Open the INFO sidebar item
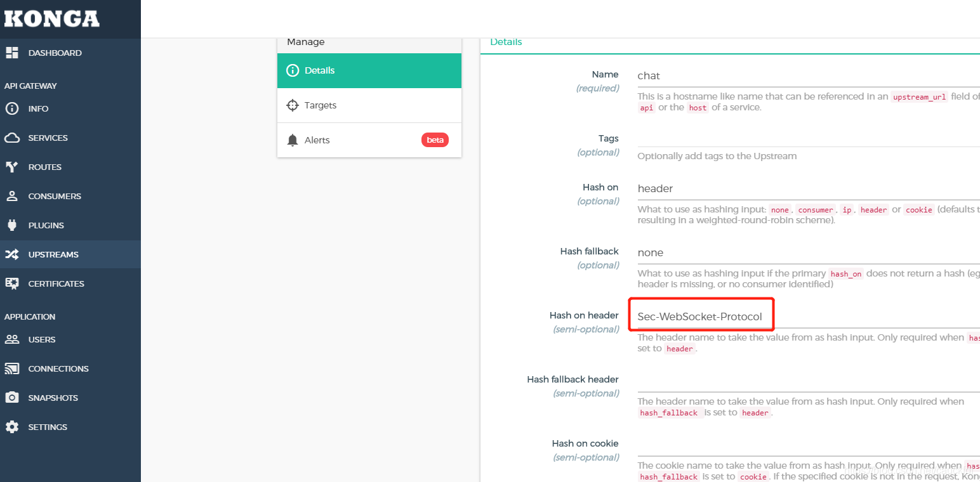Viewport: 980px width, 482px height. 70,108
